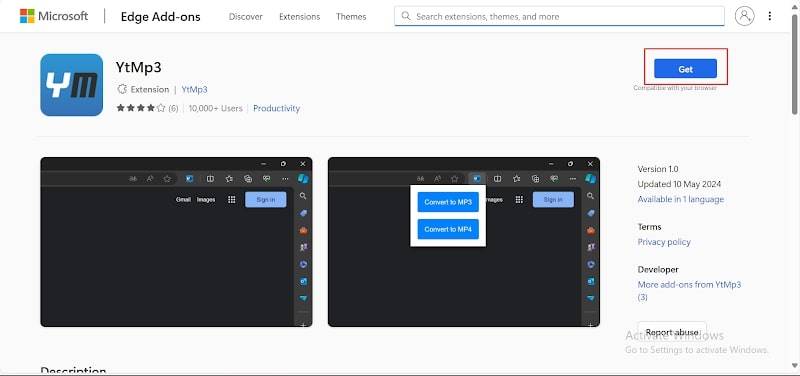Viewport: 800px width, 376px height.
Task: Click the scrollbar down arrow
Action: (795, 365)
